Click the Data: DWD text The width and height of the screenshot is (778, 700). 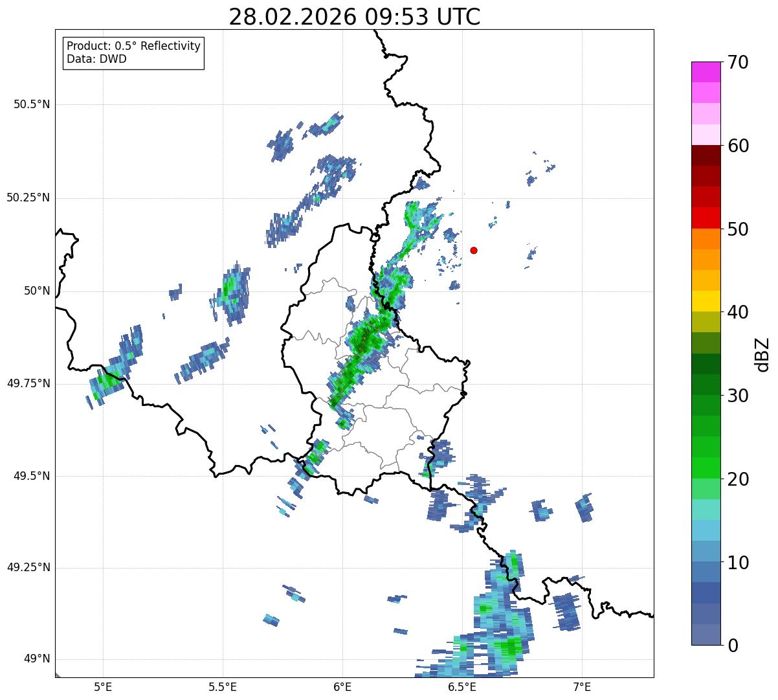coord(97,59)
